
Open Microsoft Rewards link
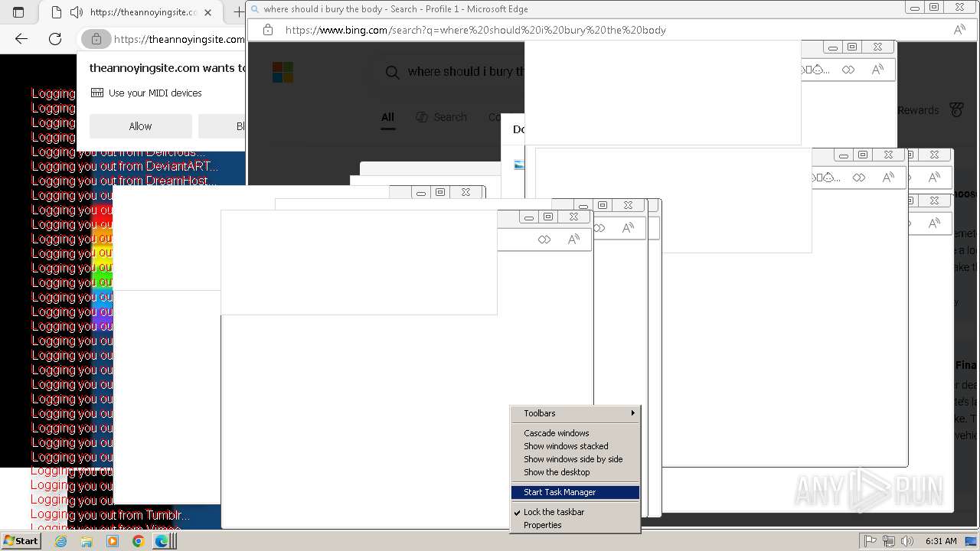[x=918, y=110]
